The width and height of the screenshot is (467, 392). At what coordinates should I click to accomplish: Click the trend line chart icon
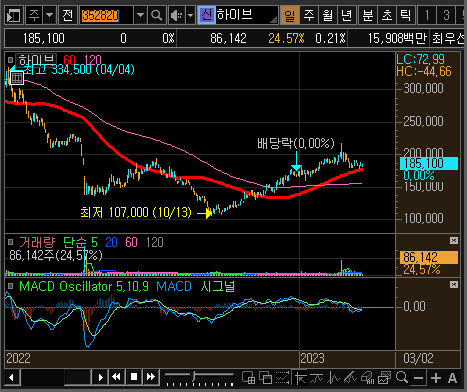pyautogui.click(x=317, y=378)
